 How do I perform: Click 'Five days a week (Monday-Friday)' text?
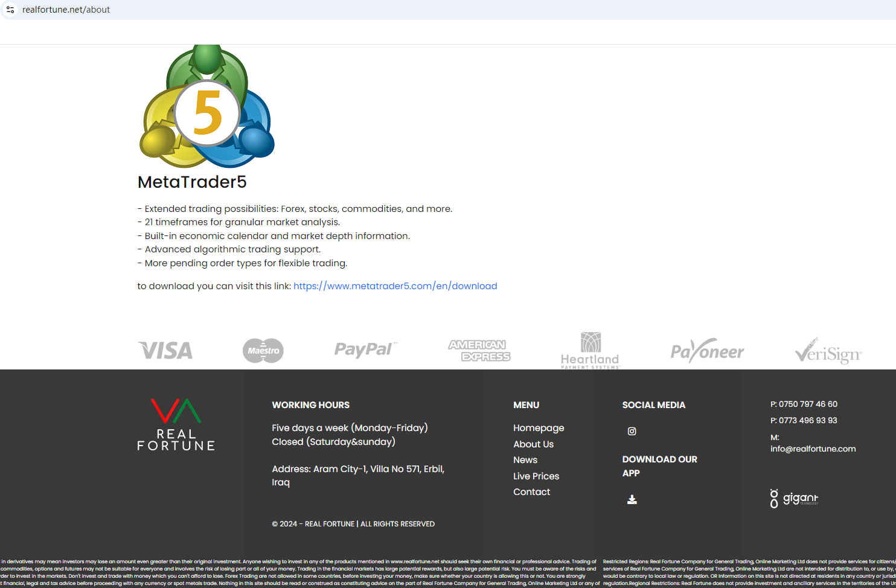click(350, 428)
